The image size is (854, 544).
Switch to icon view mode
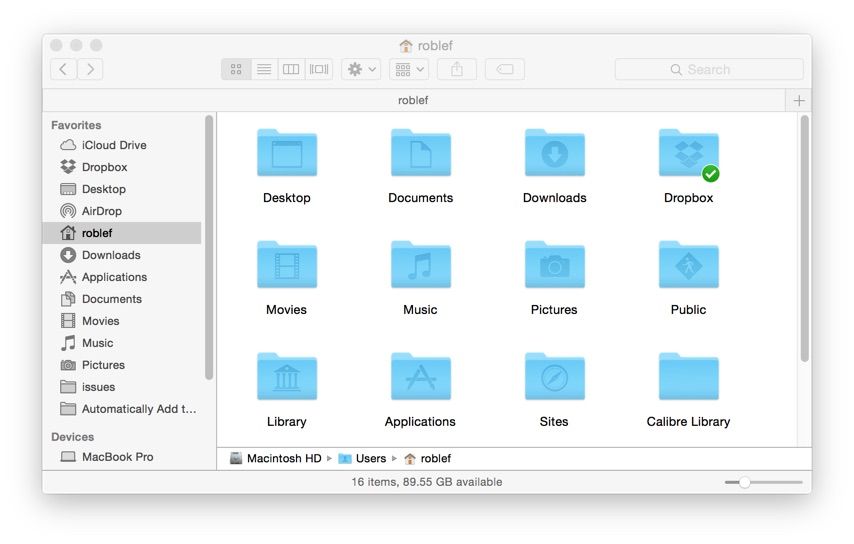[x=236, y=69]
